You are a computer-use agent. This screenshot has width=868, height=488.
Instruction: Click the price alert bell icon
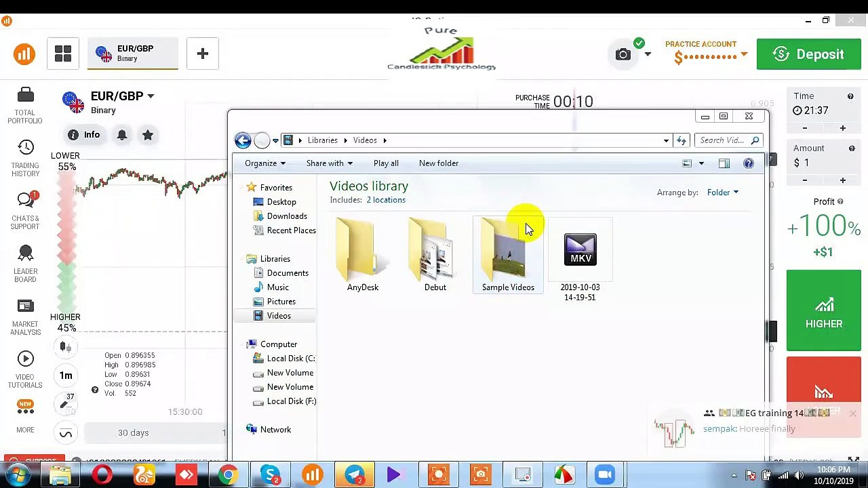pos(122,135)
